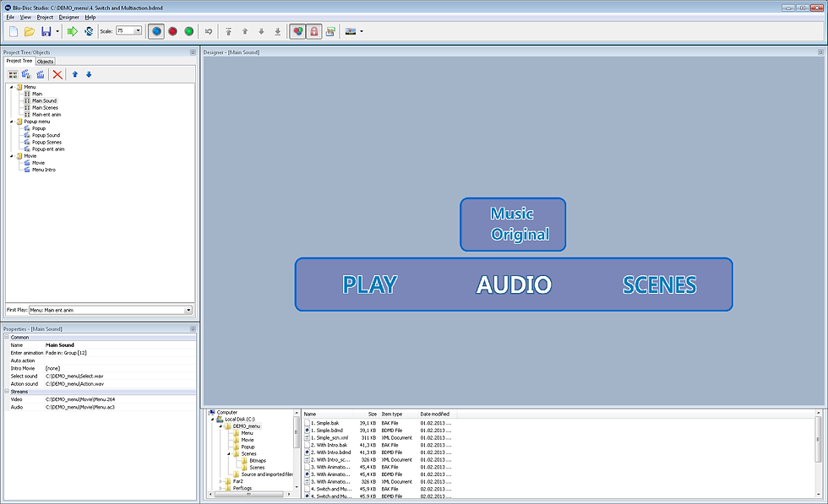The image size is (828, 504).
Task: Open the Designer menu
Action: tap(68, 18)
